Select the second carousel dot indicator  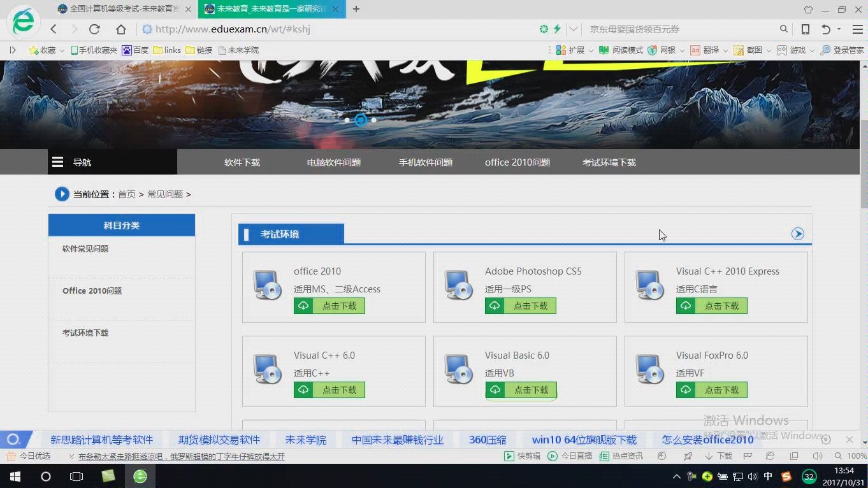(360, 120)
